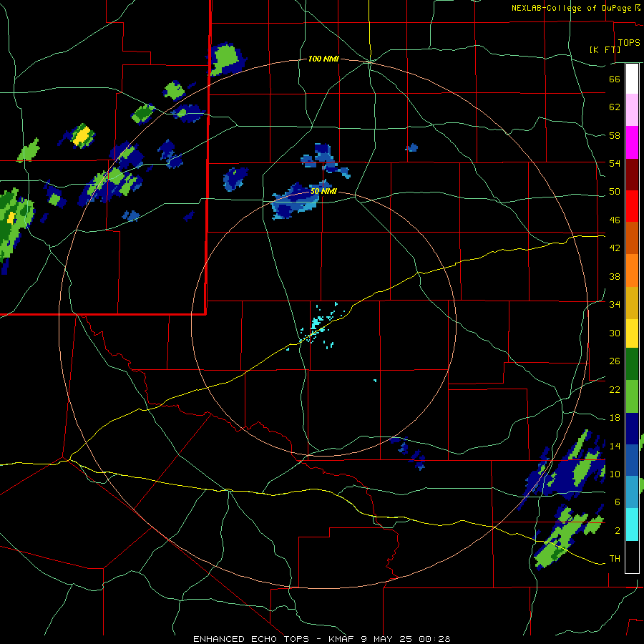Click the blue echo cluster beside the 50 NMI label

pyautogui.click(x=300, y=200)
